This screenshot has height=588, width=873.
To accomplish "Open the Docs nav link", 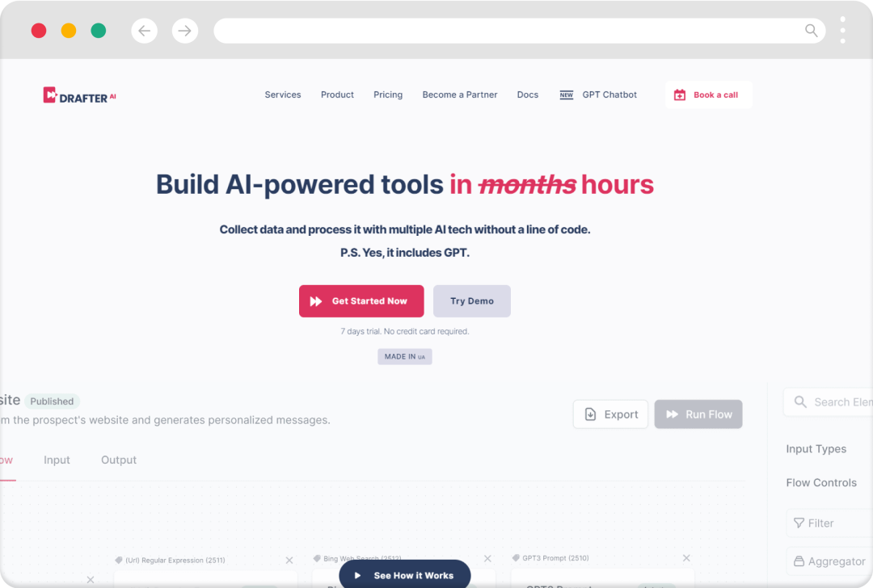I will [x=528, y=94].
